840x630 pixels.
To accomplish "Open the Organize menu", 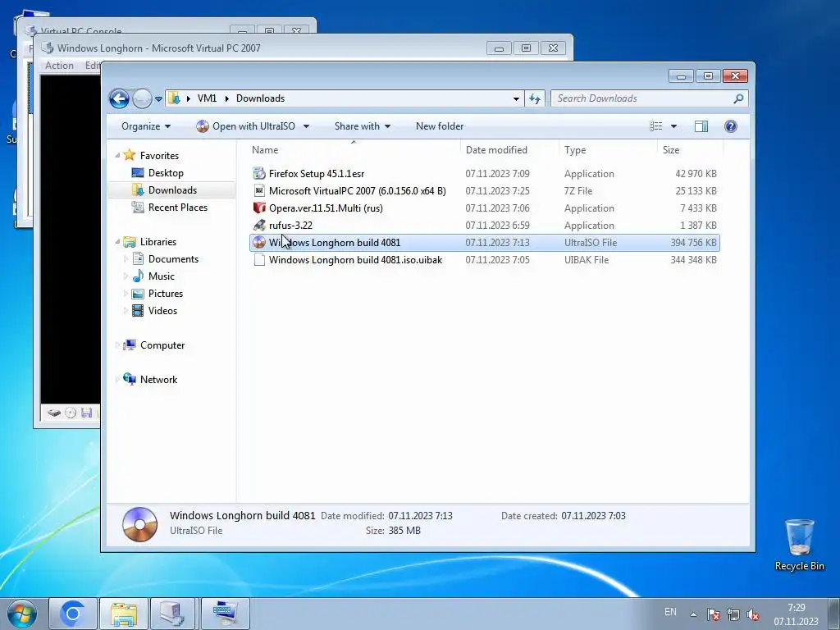I will [x=146, y=126].
